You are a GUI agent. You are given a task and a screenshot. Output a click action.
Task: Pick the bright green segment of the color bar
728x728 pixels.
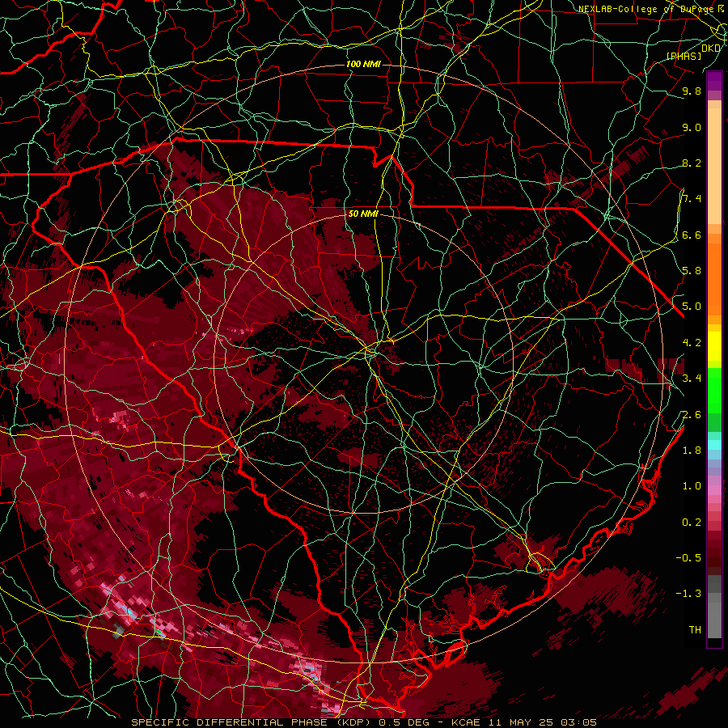click(x=714, y=390)
